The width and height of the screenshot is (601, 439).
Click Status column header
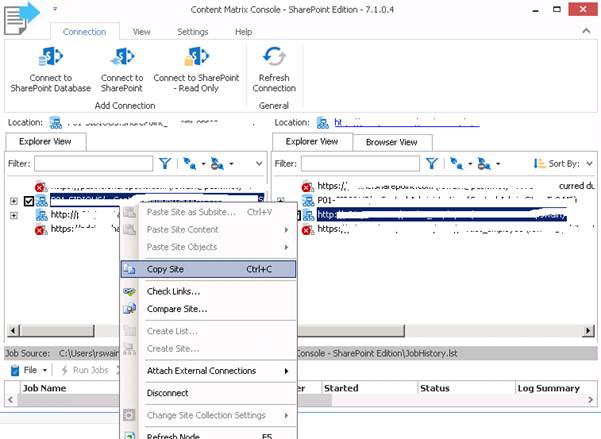[x=434, y=388]
